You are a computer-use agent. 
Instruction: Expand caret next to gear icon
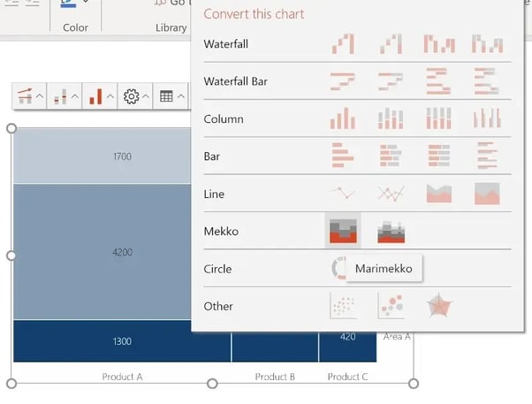pos(146,96)
